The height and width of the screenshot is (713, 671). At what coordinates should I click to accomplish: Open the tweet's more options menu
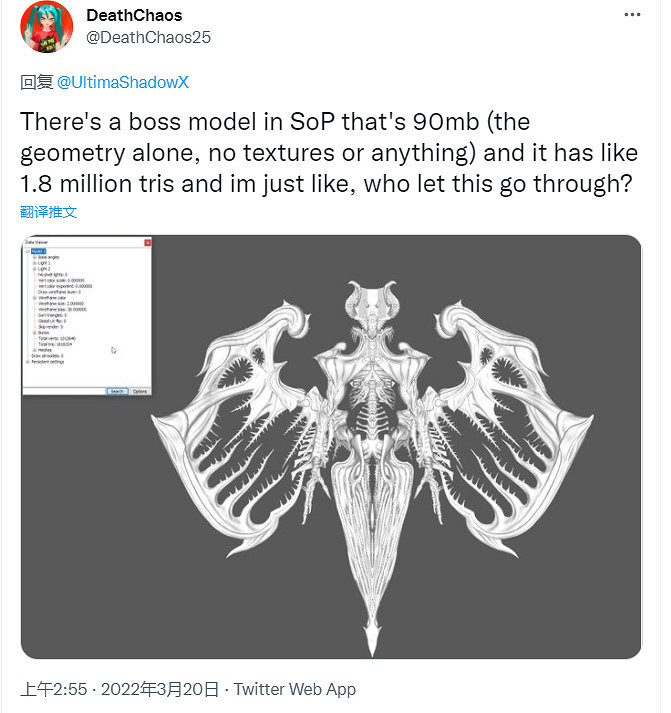pyautogui.click(x=632, y=16)
